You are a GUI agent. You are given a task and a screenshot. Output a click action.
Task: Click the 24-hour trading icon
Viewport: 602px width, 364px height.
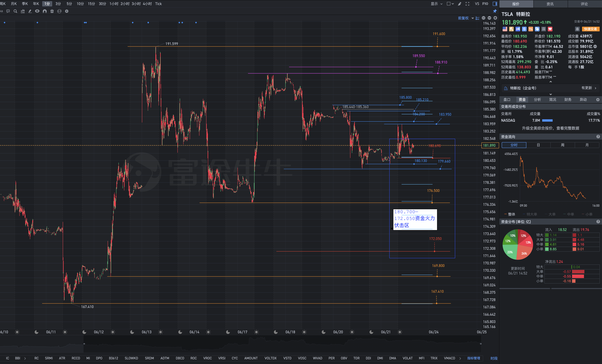(x=518, y=29)
